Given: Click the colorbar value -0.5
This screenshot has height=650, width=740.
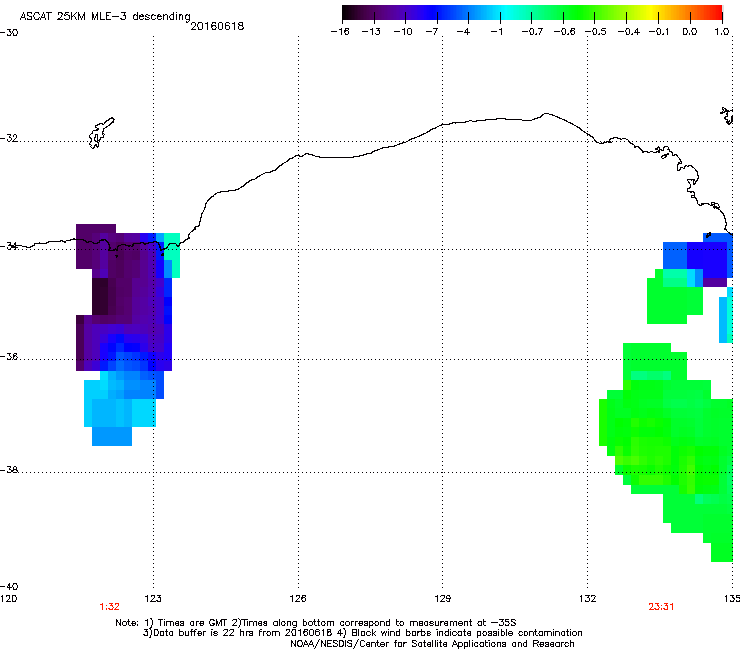Looking at the screenshot, I should coord(596,32).
